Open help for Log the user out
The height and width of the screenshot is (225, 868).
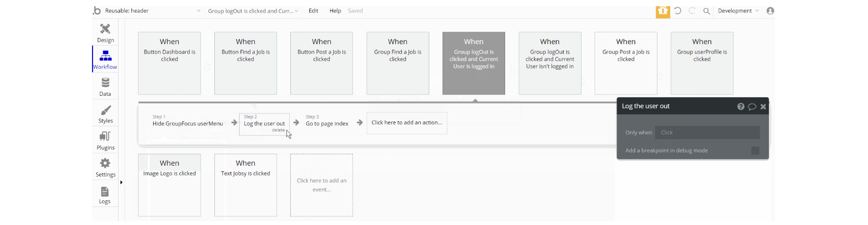pyautogui.click(x=740, y=107)
